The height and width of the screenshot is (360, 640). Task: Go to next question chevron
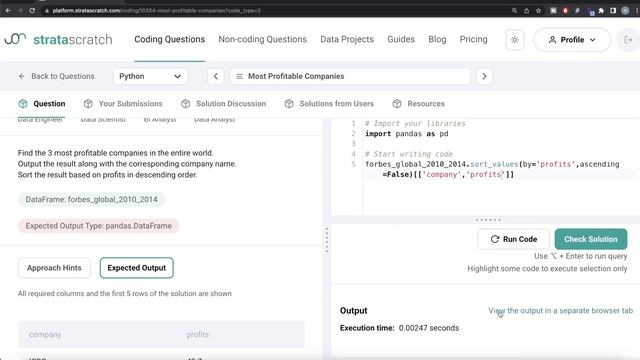[484, 76]
